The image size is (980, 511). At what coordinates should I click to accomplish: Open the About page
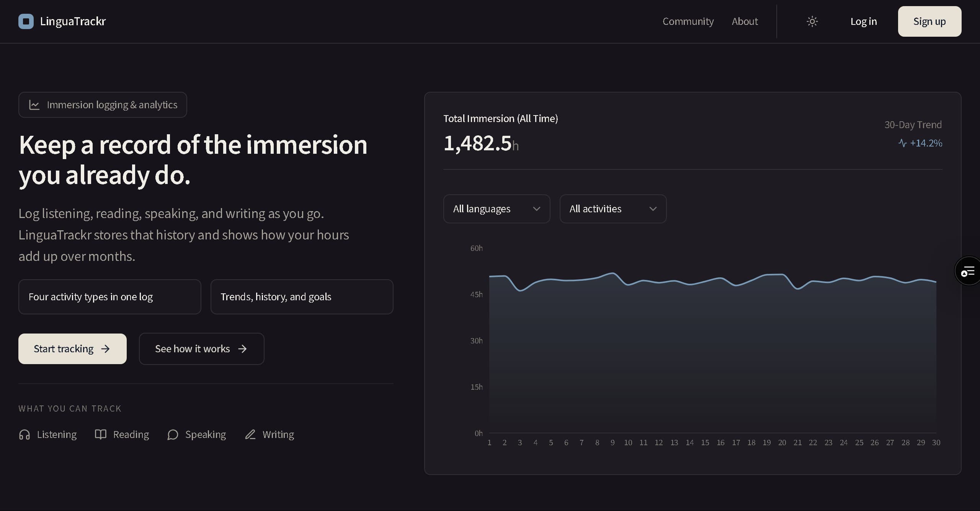(745, 21)
